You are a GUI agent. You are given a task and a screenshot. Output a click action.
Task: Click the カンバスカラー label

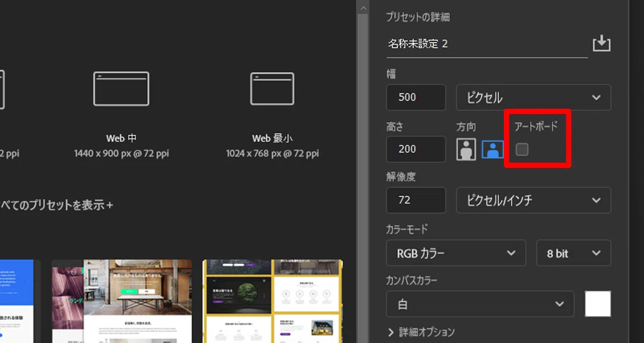pos(411,281)
